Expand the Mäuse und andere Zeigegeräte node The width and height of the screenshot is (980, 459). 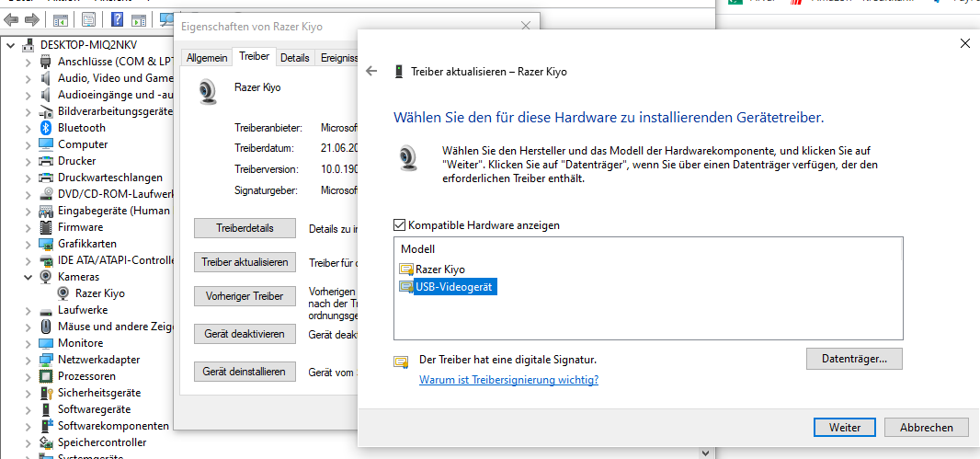[28, 327]
